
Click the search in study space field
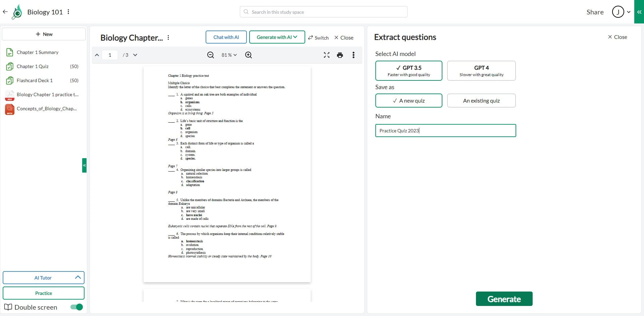point(324,12)
